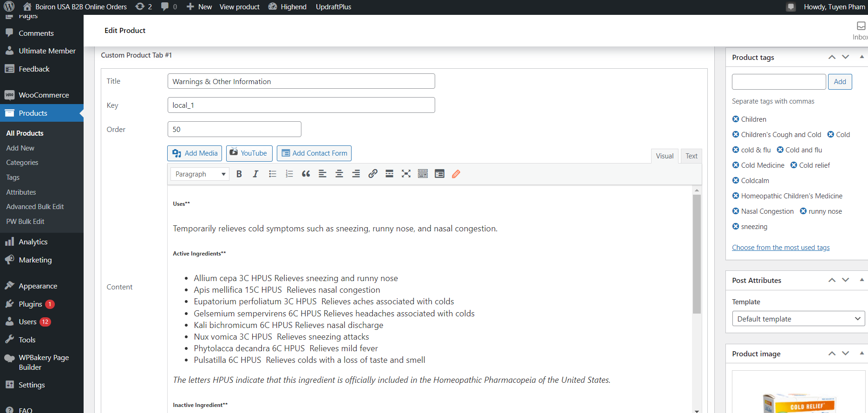Remove the Children's Cough and Cold tag
The width and height of the screenshot is (868, 413).
(736, 134)
